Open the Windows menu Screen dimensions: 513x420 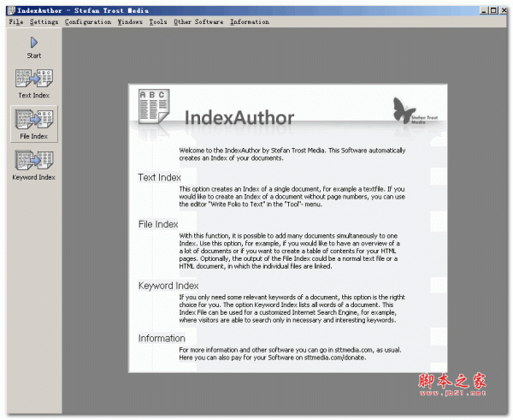130,22
